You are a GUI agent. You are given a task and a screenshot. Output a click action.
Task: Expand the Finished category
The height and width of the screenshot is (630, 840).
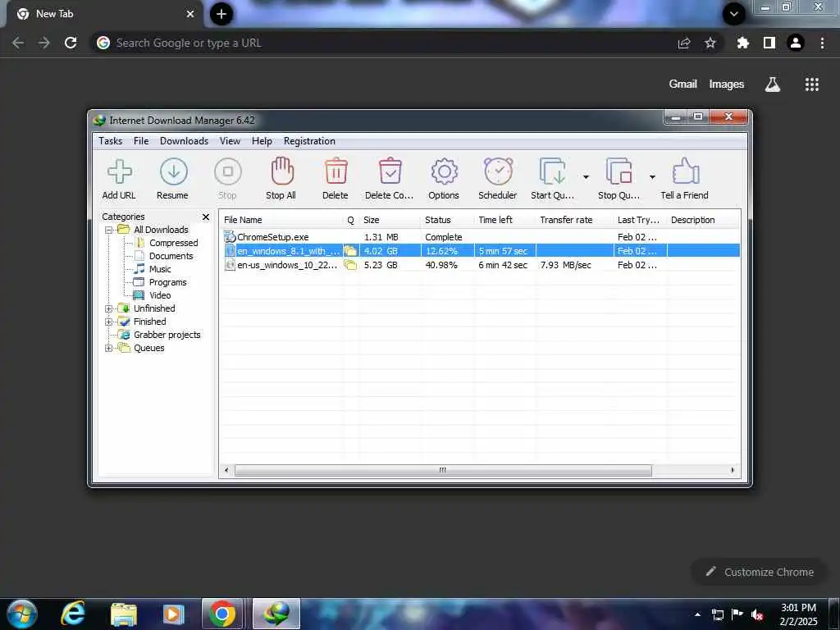[109, 322]
